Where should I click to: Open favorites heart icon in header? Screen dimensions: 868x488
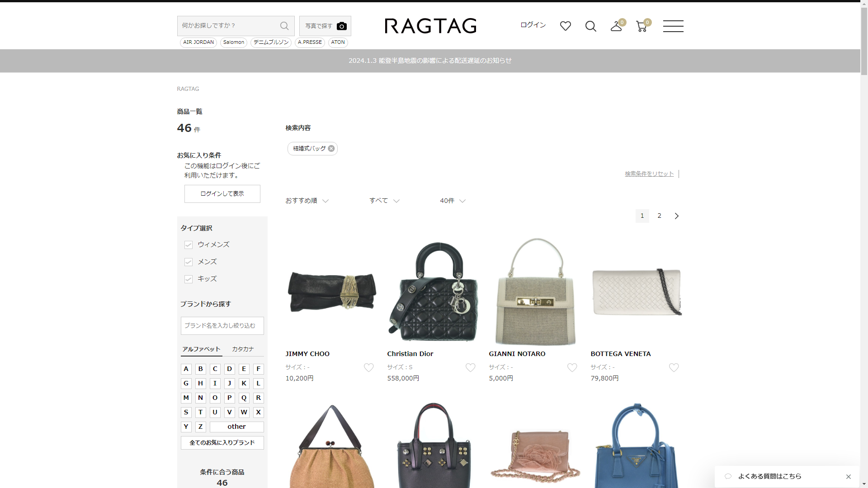point(565,26)
